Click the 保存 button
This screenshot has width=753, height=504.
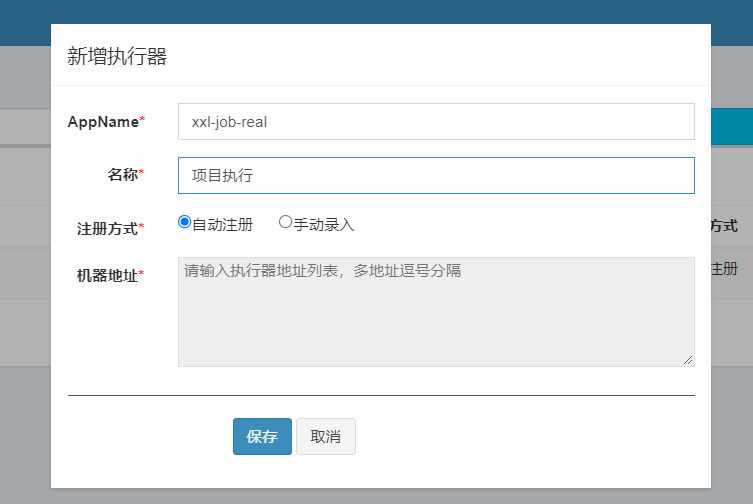point(262,437)
